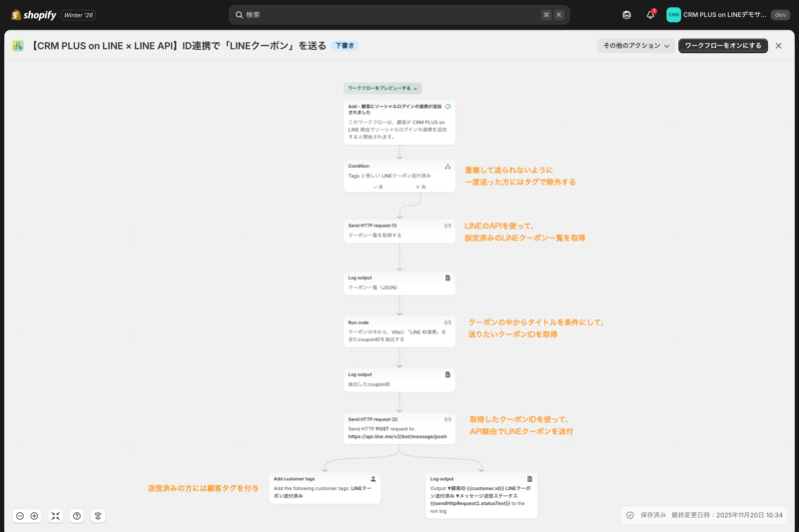Click ワークフローをオンにする button
Image resolution: width=799 pixels, height=532 pixels.
722,46
